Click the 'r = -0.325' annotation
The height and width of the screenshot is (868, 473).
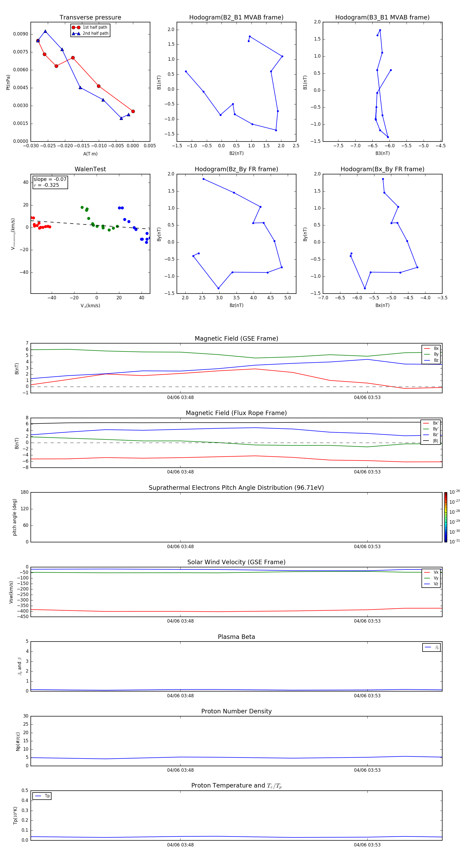(x=46, y=185)
